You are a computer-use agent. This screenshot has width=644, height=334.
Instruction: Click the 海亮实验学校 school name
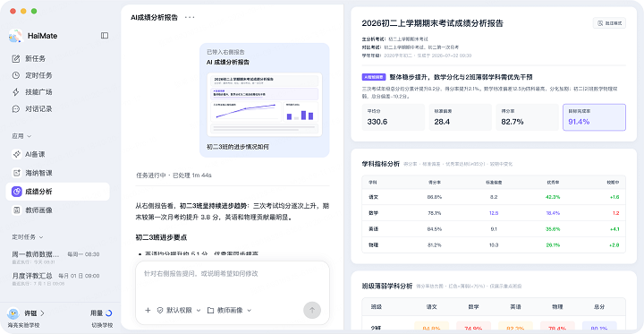(23, 325)
